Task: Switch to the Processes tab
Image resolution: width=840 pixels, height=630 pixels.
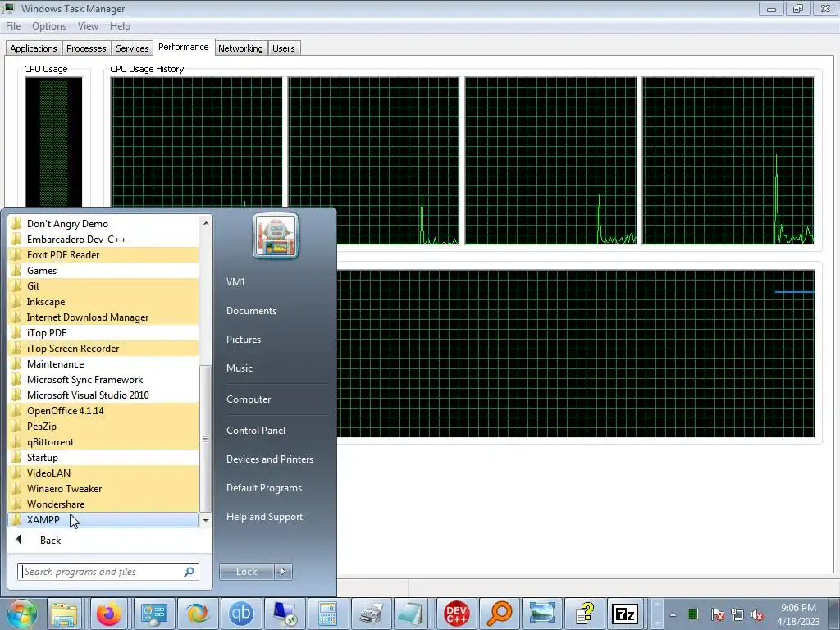Action: [x=86, y=48]
